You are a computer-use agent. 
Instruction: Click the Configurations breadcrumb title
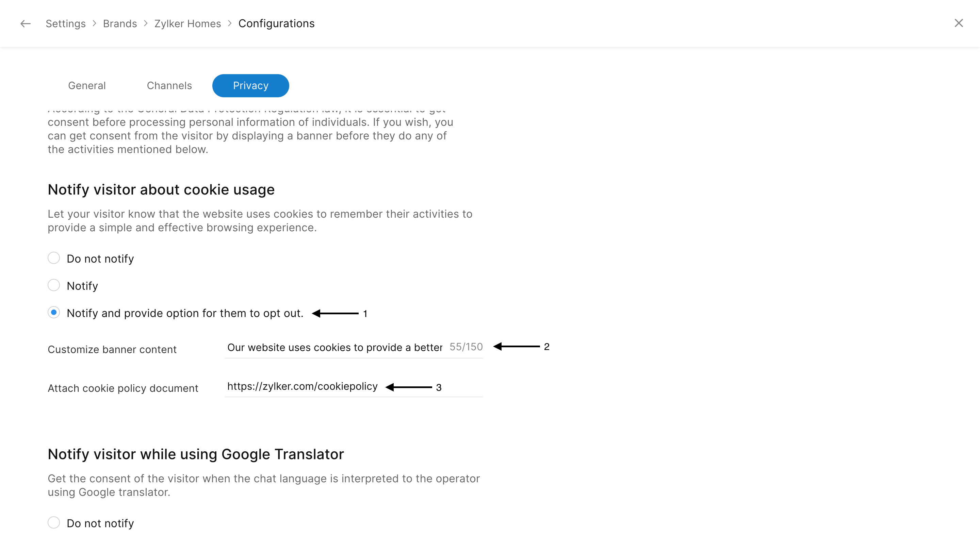click(276, 23)
